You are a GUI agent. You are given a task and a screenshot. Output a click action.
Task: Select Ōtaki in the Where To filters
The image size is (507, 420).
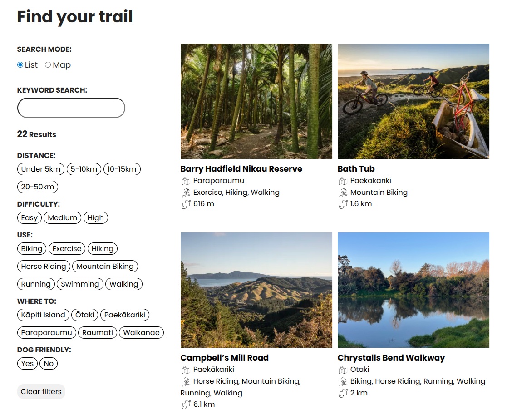point(84,315)
